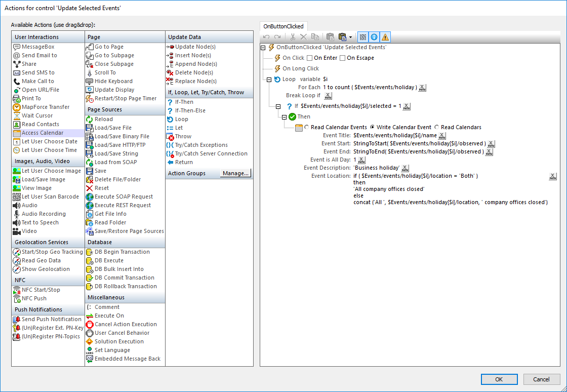Click the Manage button for Action Groups

[235, 173]
